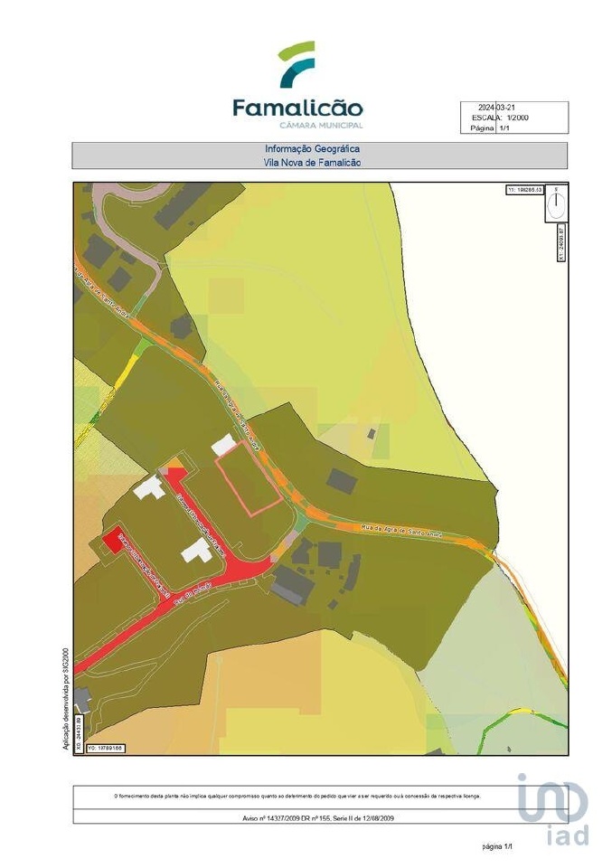This screenshot has height=868, width=612.
Task: Click the gray building north of Rua da Agra
Action: pos(341,480)
